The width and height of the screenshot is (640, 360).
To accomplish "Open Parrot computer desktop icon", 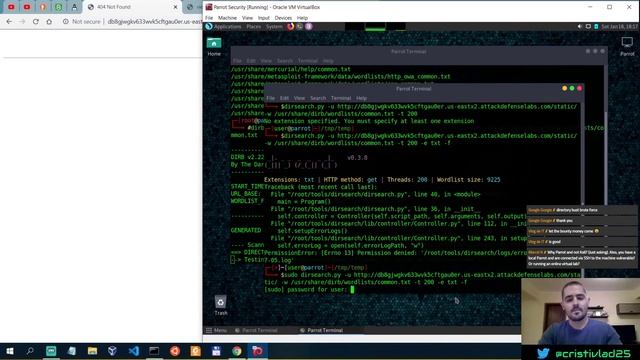I will click(x=627, y=46).
